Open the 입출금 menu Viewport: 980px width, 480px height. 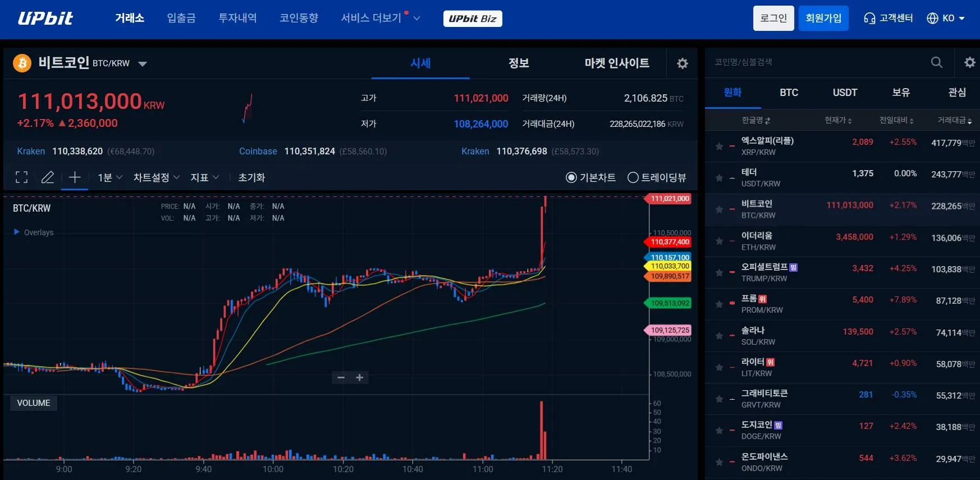(181, 18)
